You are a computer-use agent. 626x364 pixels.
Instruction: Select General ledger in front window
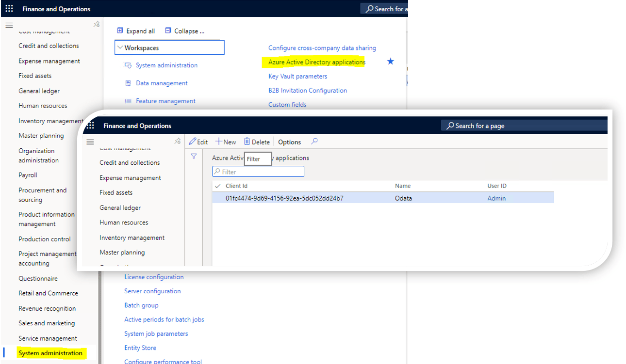120,207
